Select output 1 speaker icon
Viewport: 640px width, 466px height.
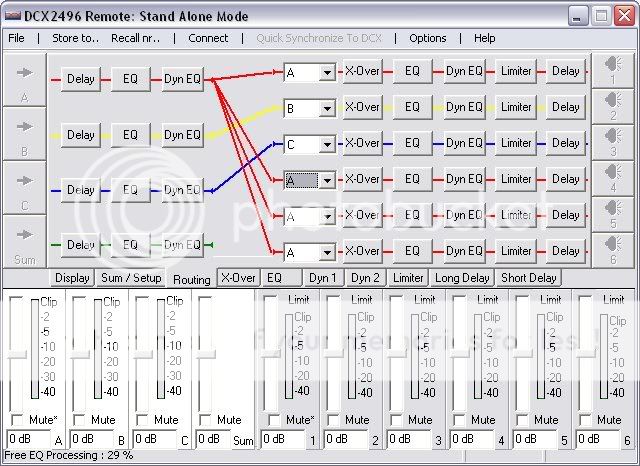[x=610, y=67]
